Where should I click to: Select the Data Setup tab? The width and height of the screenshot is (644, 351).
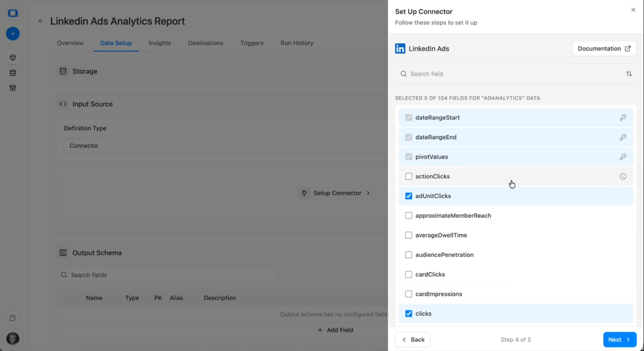[x=116, y=43]
